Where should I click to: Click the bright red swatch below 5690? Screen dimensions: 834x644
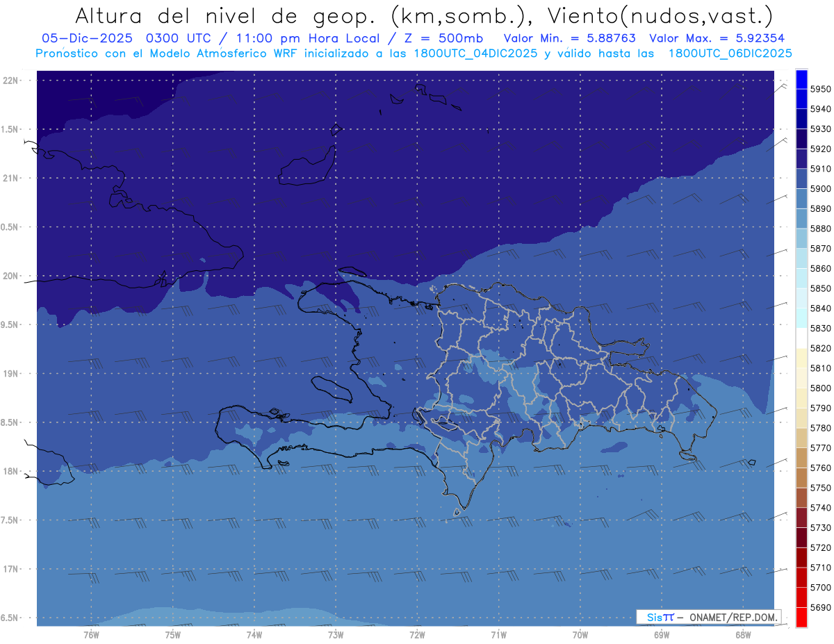point(801,617)
